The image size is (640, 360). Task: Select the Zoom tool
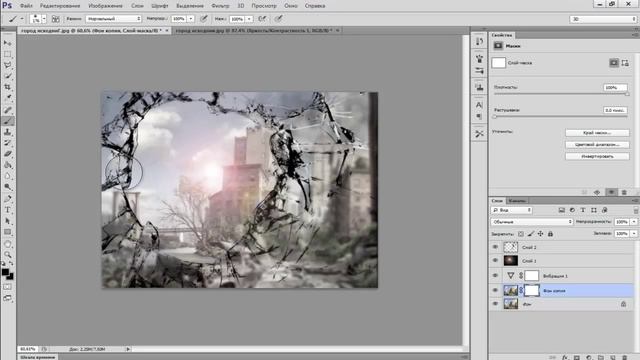click(7, 255)
